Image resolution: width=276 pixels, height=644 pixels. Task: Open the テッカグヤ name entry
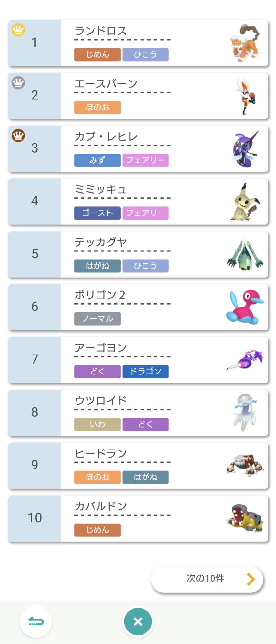point(101,242)
